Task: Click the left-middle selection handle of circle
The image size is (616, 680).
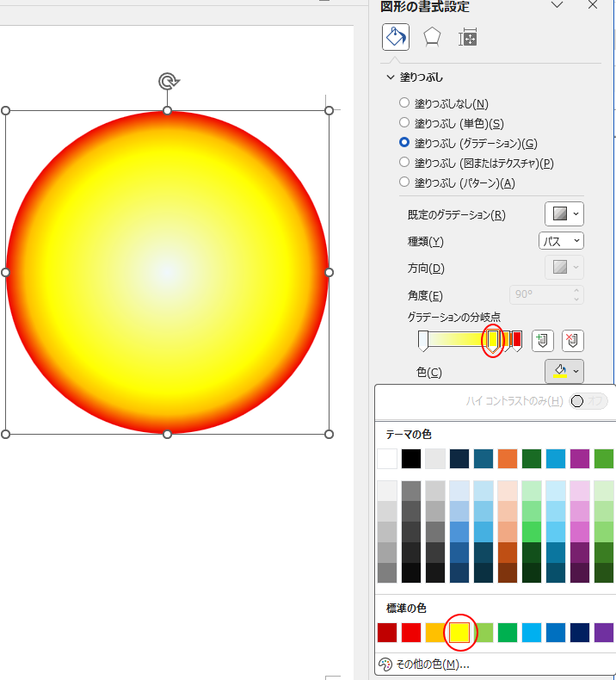Action: [x=6, y=272]
